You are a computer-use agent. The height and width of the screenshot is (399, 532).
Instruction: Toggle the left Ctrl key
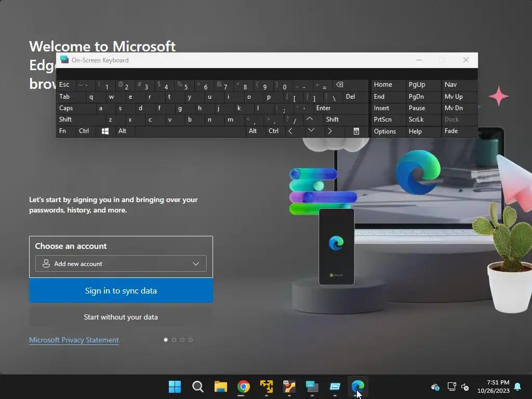click(86, 131)
